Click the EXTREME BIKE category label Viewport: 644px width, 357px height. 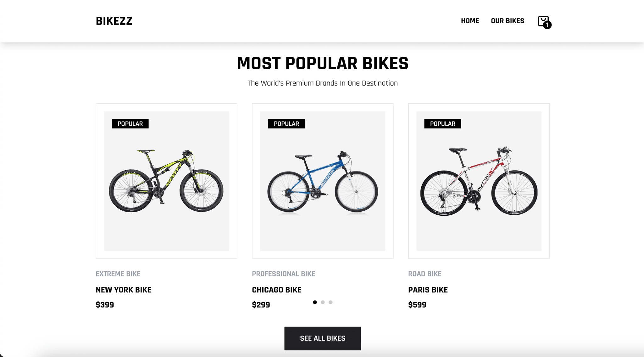point(118,274)
